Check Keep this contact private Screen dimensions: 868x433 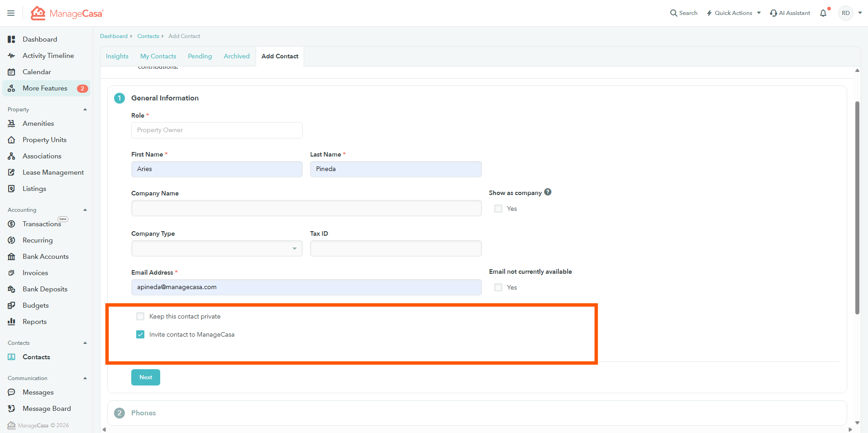tap(140, 316)
